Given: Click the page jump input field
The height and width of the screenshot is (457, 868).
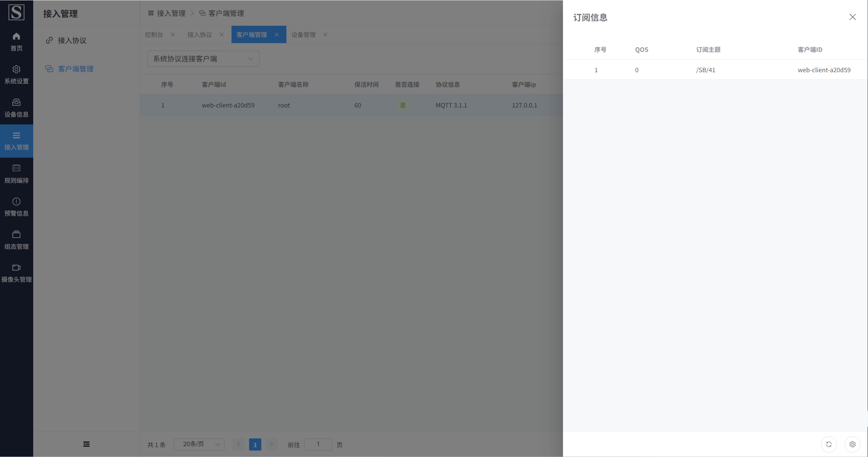Looking at the screenshot, I should pos(318,444).
